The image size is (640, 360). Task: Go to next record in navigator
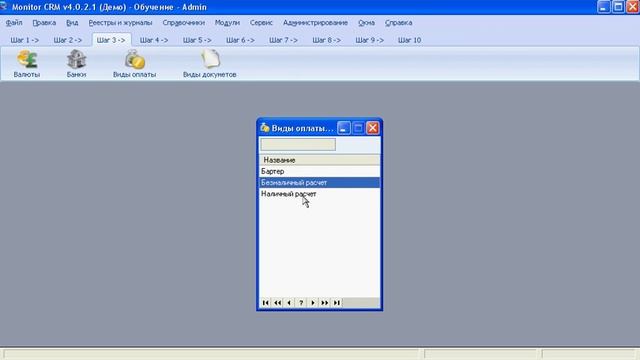coord(313,302)
